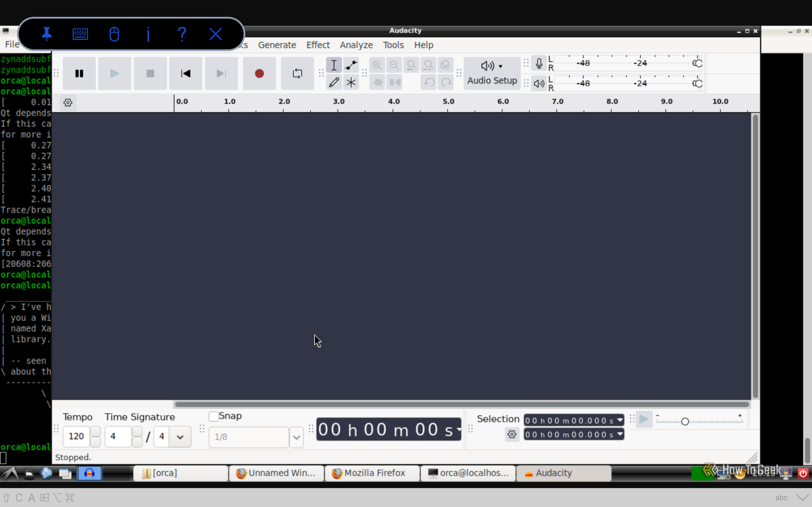Click Fit project to width icon
The height and width of the screenshot is (507, 812).
click(x=429, y=65)
